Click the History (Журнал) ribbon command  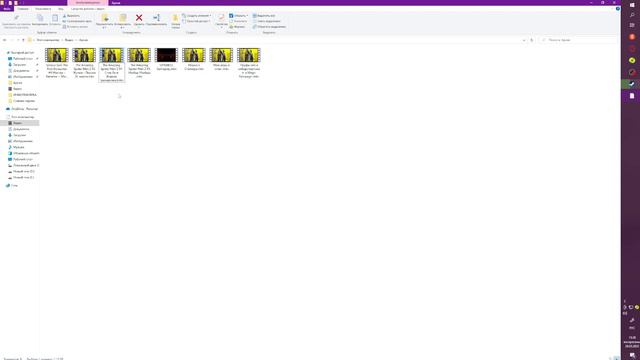point(237,27)
